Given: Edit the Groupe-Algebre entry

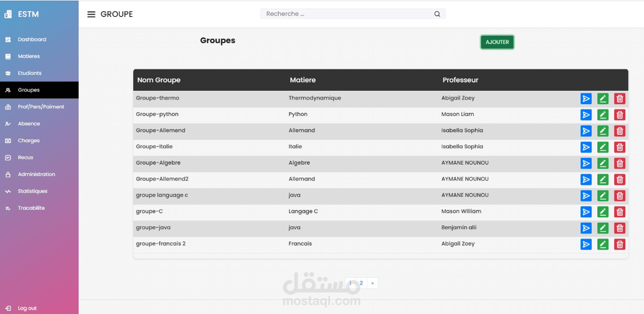Looking at the screenshot, I should (603, 163).
